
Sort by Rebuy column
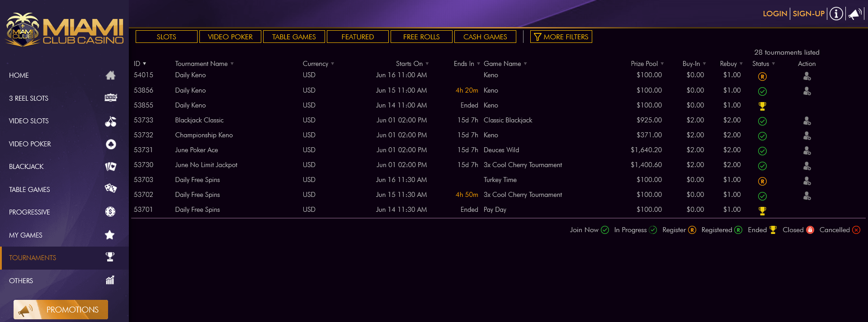click(731, 64)
